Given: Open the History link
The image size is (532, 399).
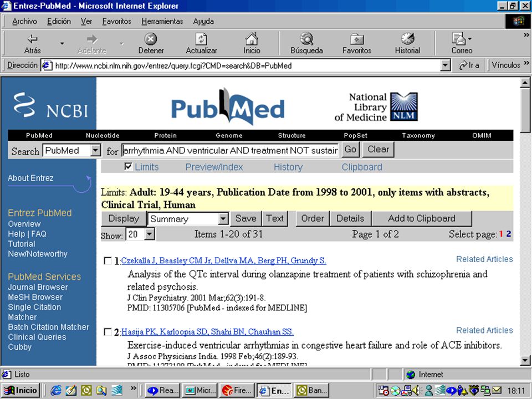Looking at the screenshot, I should click(288, 167).
